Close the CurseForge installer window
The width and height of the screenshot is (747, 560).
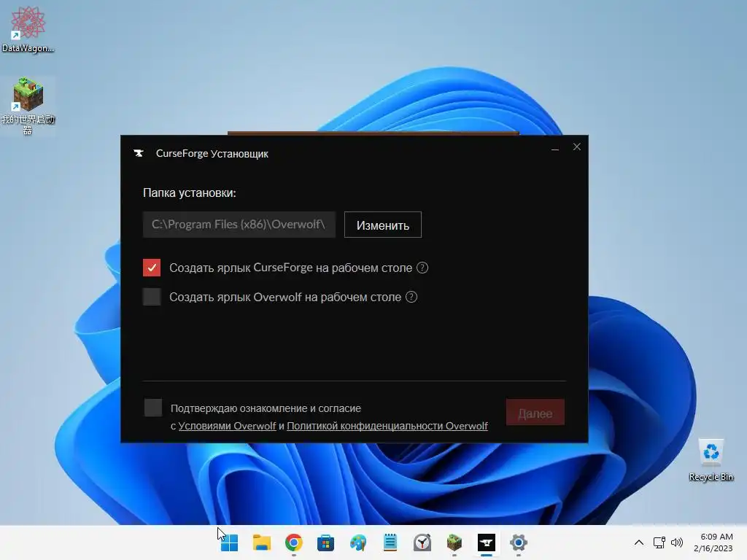577,147
